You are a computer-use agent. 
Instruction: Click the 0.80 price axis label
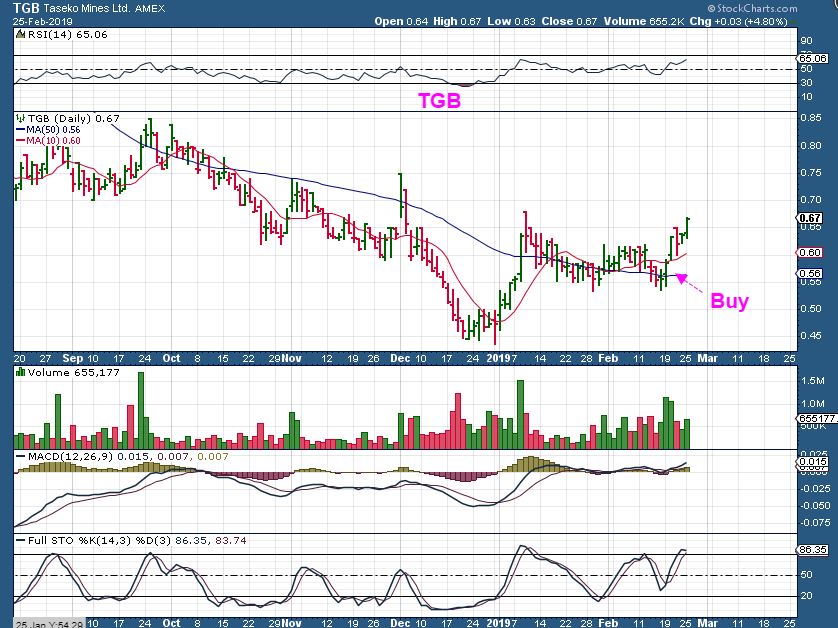tap(810, 145)
